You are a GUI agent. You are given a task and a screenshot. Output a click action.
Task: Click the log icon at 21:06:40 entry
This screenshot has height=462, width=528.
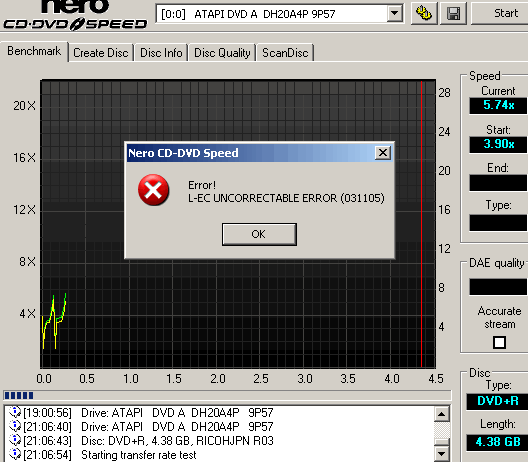click(15, 426)
